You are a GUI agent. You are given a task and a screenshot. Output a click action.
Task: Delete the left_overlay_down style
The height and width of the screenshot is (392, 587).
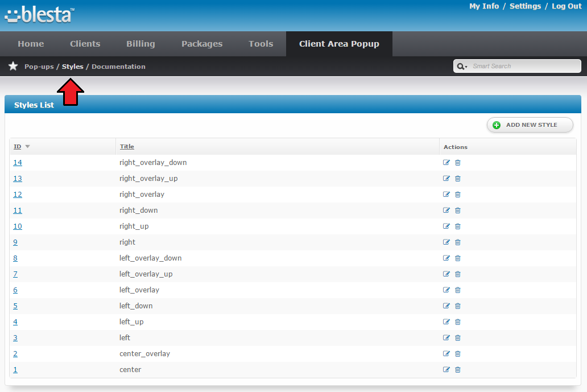coord(458,258)
